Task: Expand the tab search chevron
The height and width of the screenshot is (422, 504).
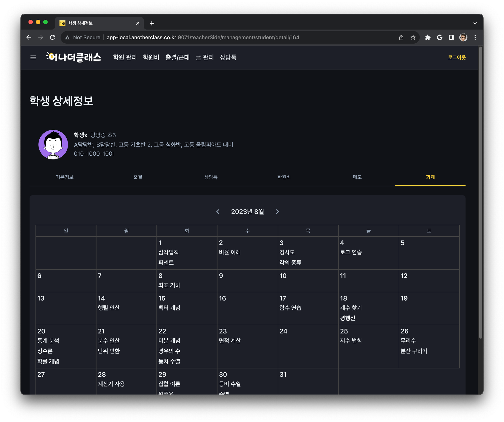Action: pyautogui.click(x=475, y=23)
